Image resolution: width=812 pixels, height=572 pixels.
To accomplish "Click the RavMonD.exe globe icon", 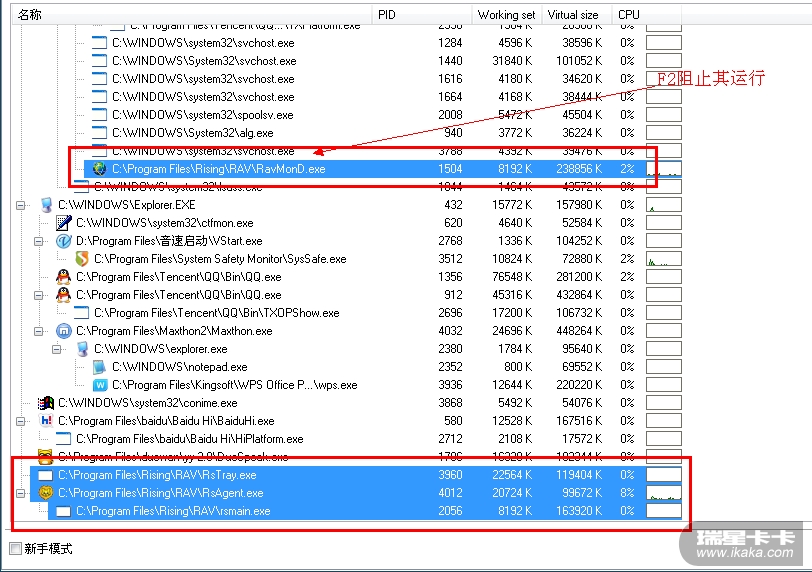I will [99, 169].
